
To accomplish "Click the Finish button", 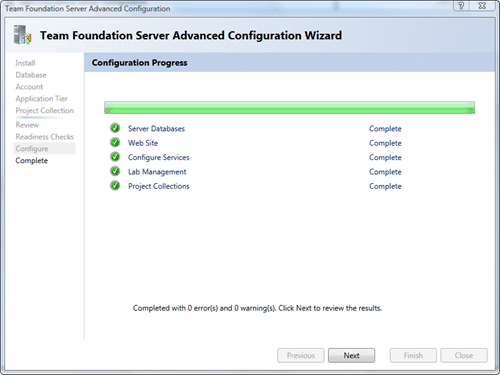I will (x=413, y=356).
